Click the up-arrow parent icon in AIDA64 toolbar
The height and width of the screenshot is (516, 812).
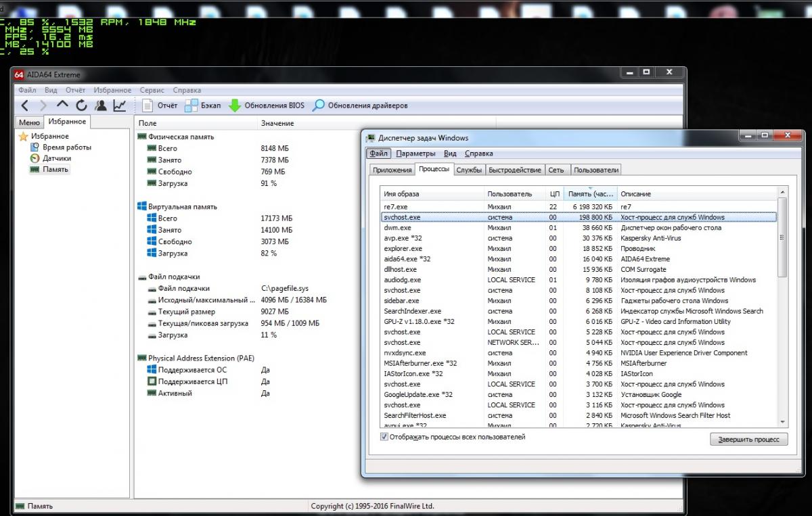click(x=62, y=105)
